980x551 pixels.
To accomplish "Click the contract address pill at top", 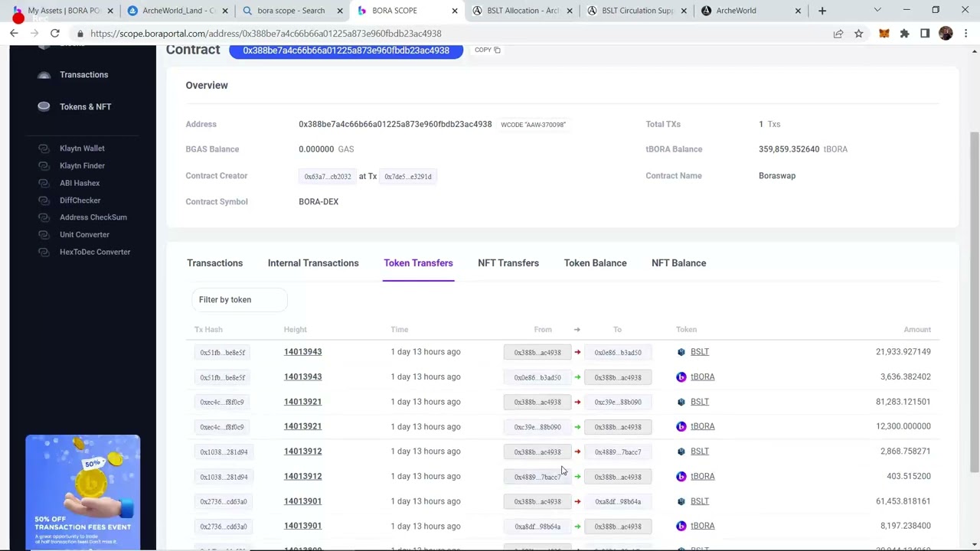I will click(x=346, y=51).
